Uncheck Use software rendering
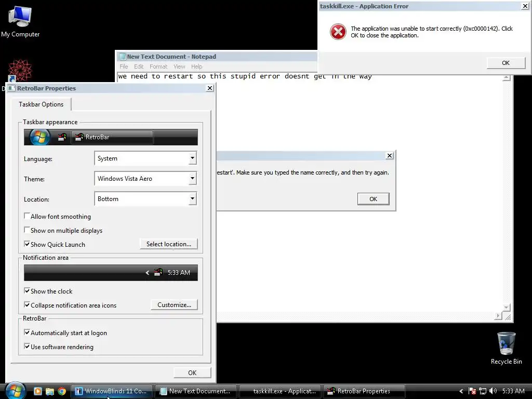Screen dimensions: 532x399 click(27, 347)
